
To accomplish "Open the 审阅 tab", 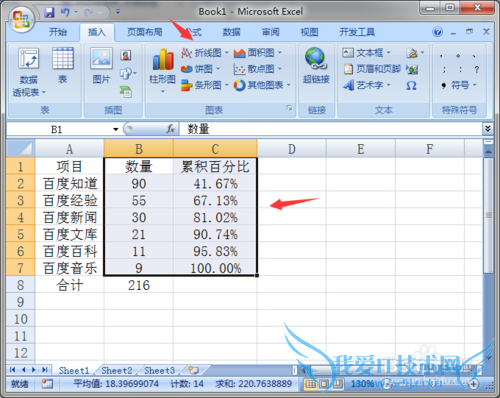I will tap(270, 32).
